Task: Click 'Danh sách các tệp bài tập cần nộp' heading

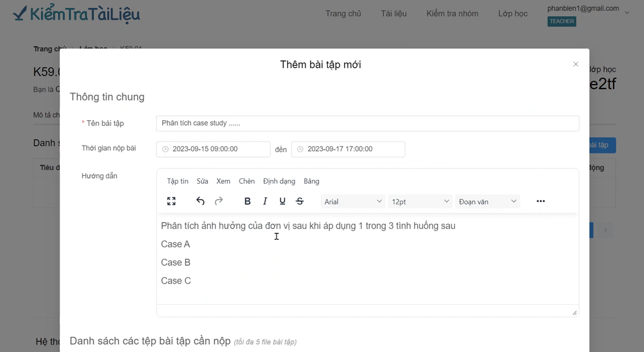Action: (150, 341)
